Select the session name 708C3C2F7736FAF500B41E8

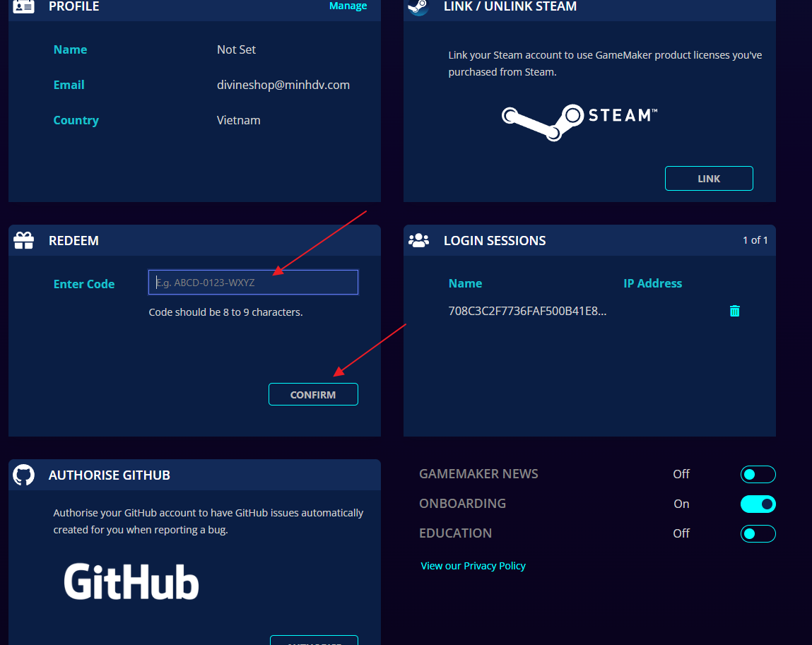[x=527, y=311]
